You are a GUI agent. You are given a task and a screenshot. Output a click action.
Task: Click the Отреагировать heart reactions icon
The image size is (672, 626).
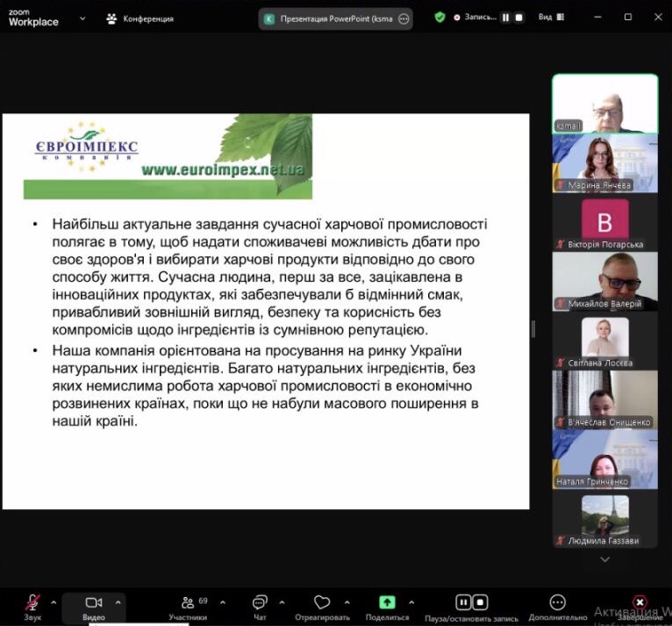322,603
